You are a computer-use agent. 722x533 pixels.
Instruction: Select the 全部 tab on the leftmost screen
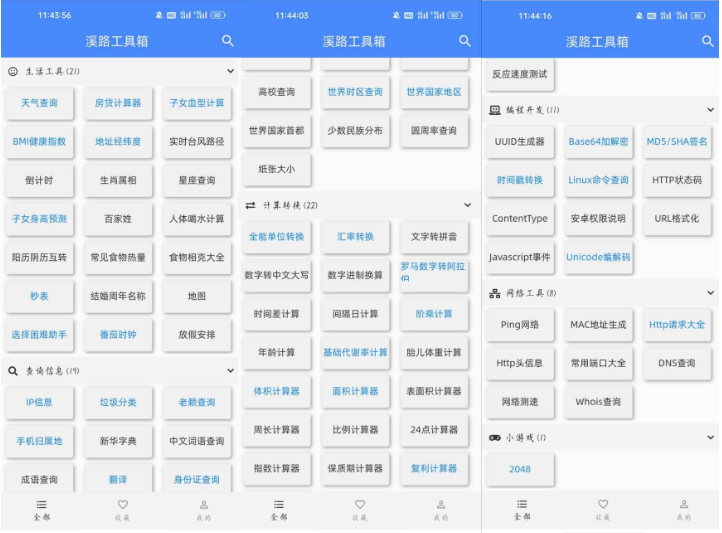(41, 505)
